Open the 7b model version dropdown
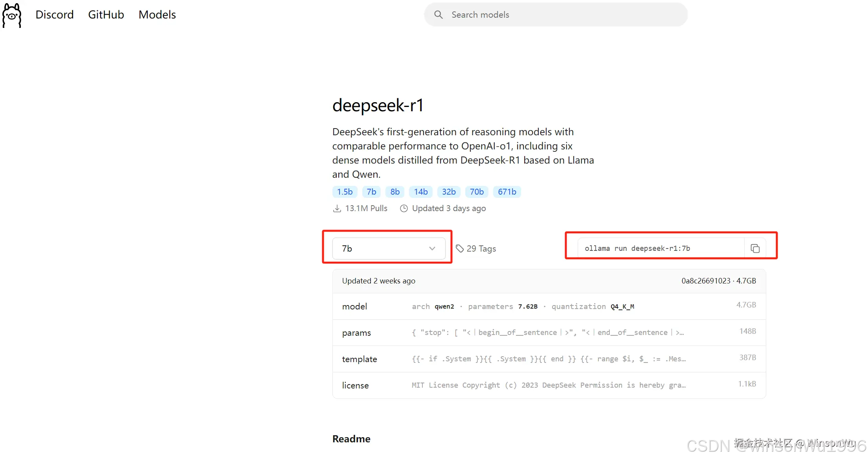This screenshot has width=868, height=460. (388, 248)
